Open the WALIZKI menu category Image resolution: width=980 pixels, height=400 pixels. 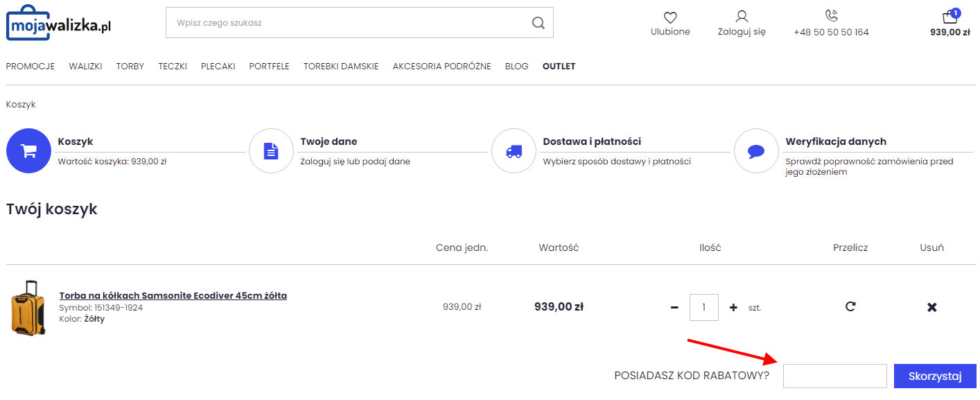pyautogui.click(x=85, y=67)
